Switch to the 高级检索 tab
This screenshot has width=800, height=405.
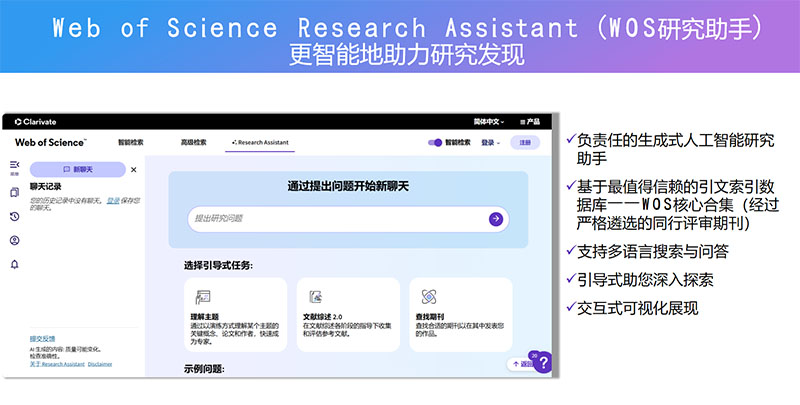click(x=193, y=142)
